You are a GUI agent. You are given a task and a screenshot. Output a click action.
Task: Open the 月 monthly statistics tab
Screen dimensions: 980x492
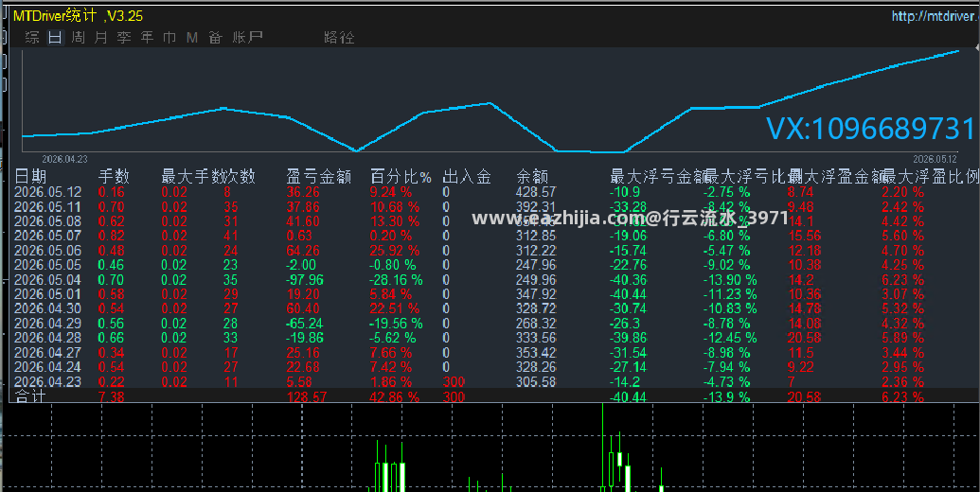100,38
